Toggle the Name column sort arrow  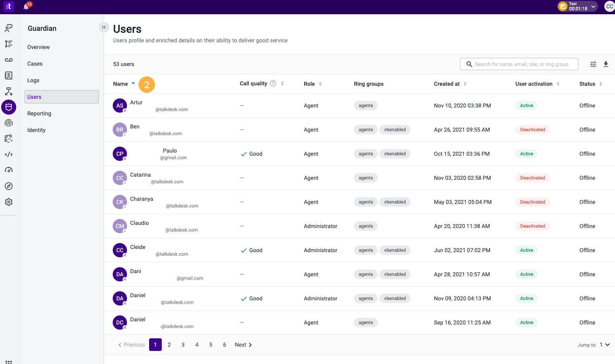134,83
